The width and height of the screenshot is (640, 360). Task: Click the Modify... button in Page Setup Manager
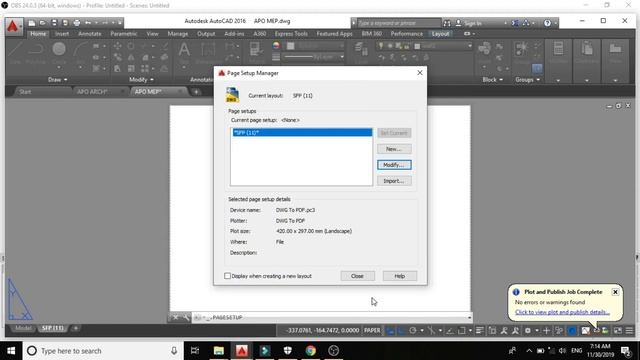[x=394, y=165]
